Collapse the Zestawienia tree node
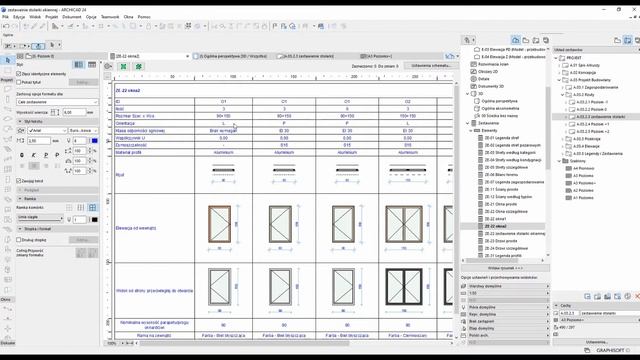 click(467, 123)
